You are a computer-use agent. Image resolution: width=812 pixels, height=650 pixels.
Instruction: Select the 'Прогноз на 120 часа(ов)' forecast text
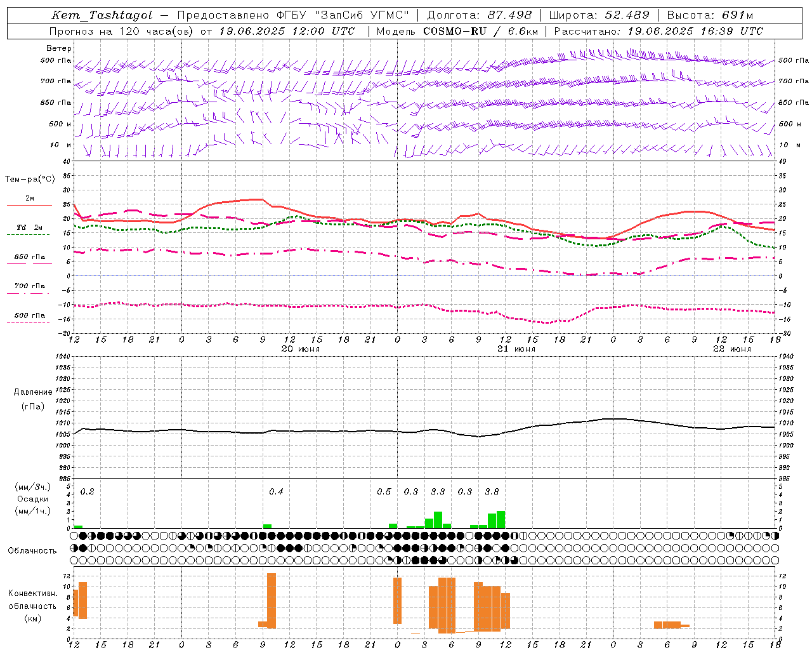click(x=122, y=31)
